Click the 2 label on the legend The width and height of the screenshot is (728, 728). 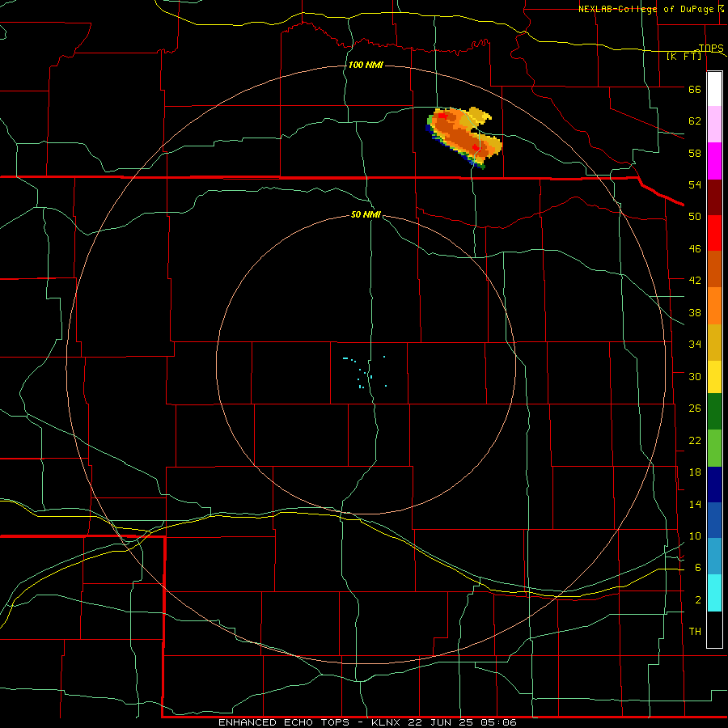point(698,599)
